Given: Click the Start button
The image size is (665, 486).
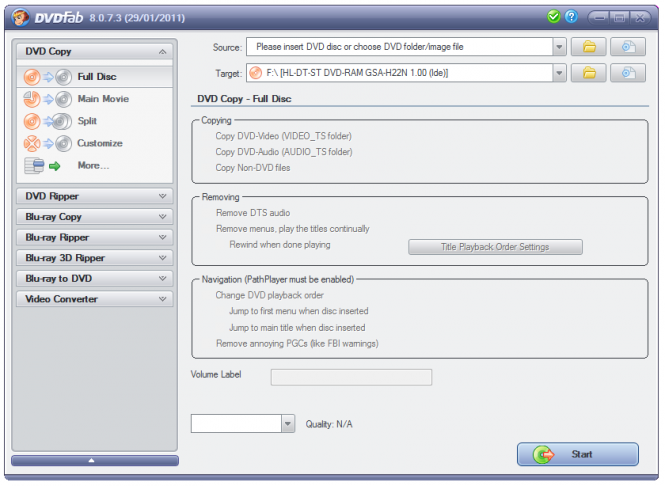Looking at the screenshot, I should click(x=578, y=454).
